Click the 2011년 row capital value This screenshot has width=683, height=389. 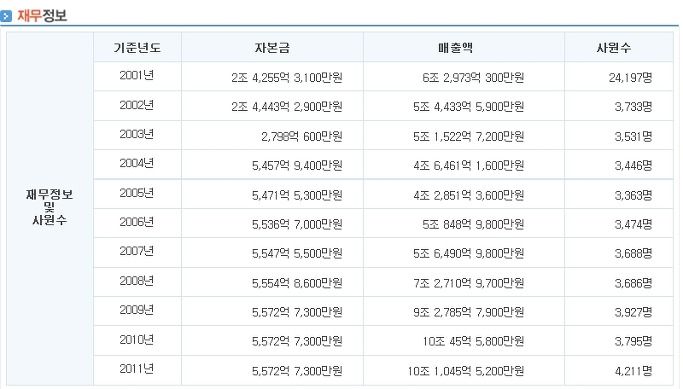pos(298,371)
